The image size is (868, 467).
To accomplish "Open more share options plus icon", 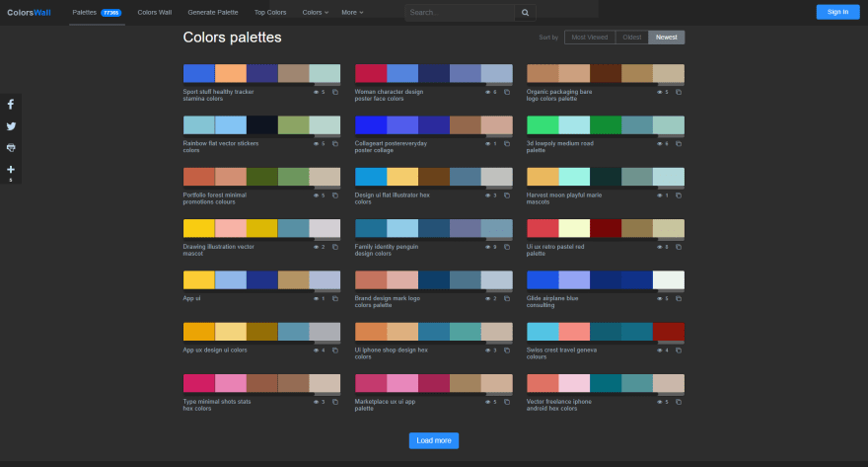I will click(11, 170).
